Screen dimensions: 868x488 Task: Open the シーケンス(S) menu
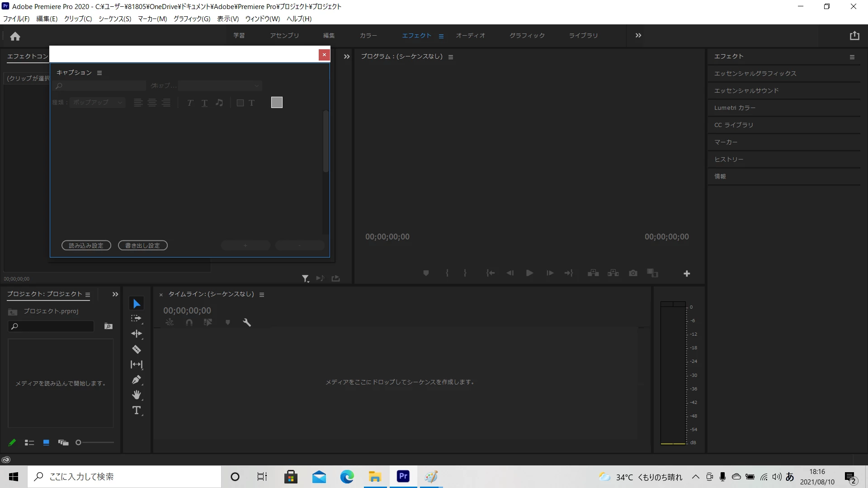coord(114,19)
